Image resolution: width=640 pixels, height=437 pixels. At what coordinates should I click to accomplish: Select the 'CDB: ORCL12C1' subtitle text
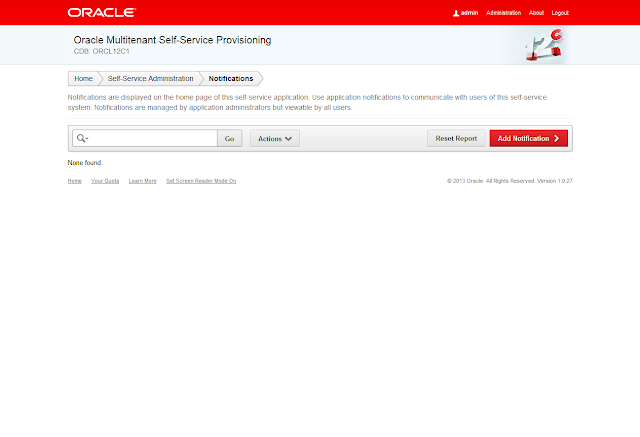(x=102, y=51)
